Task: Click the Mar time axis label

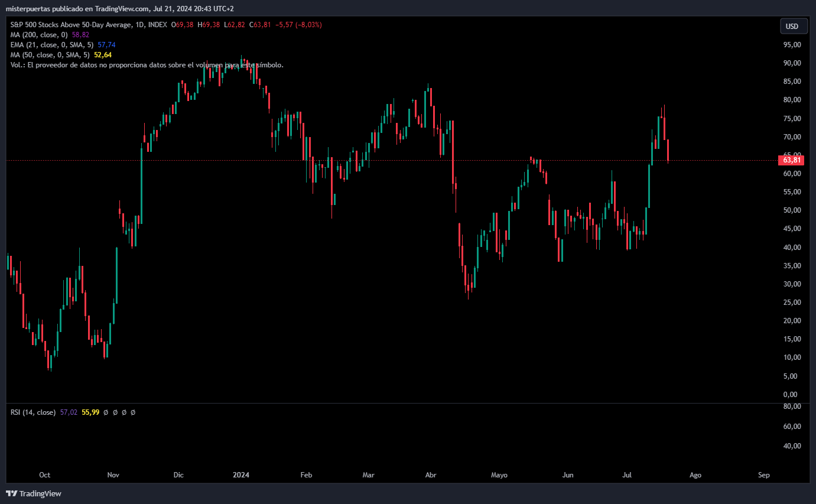Action: [369, 475]
